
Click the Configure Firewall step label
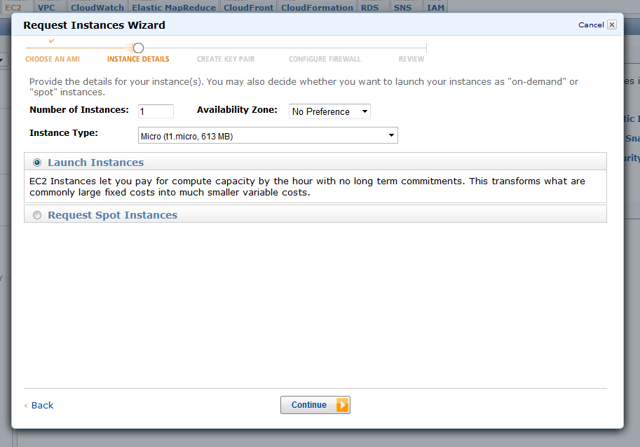[x=325, y=59]
